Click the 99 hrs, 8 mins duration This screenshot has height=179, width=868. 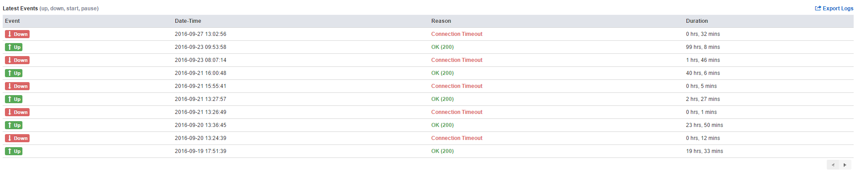[703, 47]
